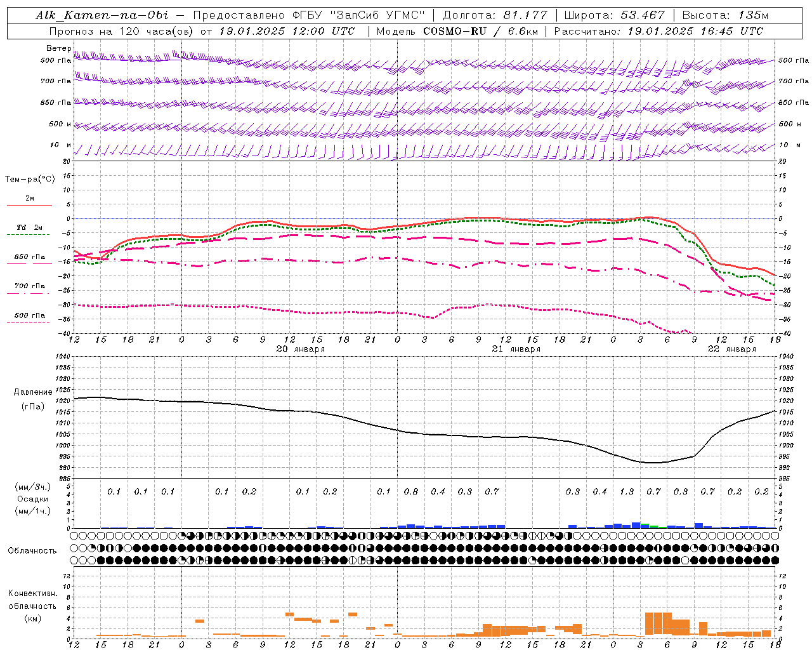812x650 pixels.
Task: Click the (гПа) unit under Давление
Action: pos(32,407)
